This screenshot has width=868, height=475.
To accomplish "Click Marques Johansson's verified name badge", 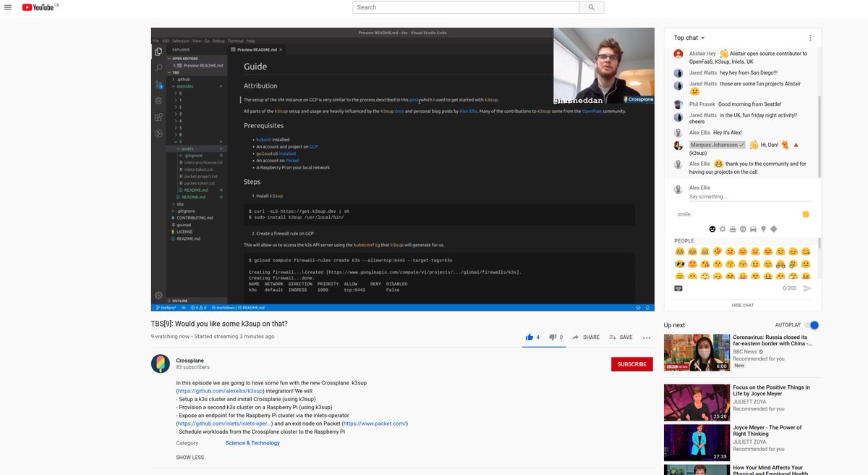I will (x=717, y=145).
